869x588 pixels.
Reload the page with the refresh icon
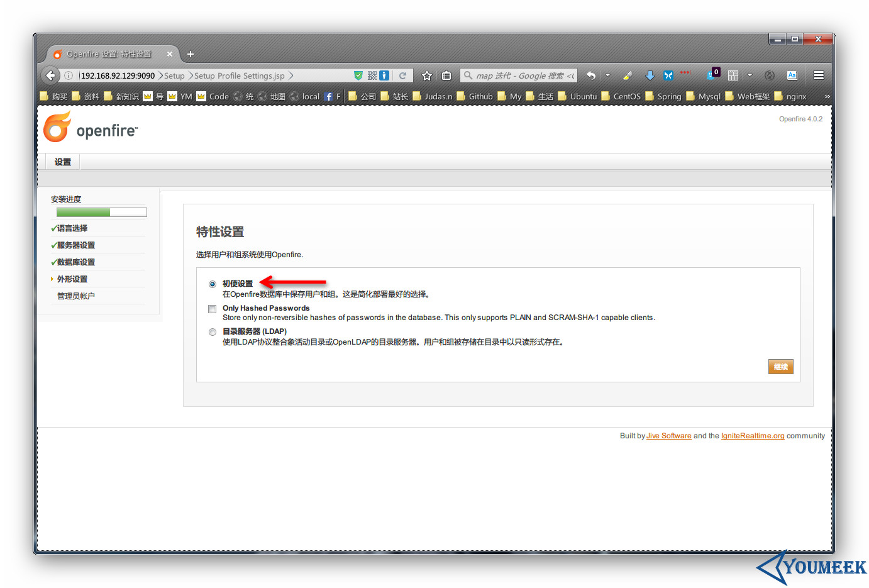click(x=402, y=75)
